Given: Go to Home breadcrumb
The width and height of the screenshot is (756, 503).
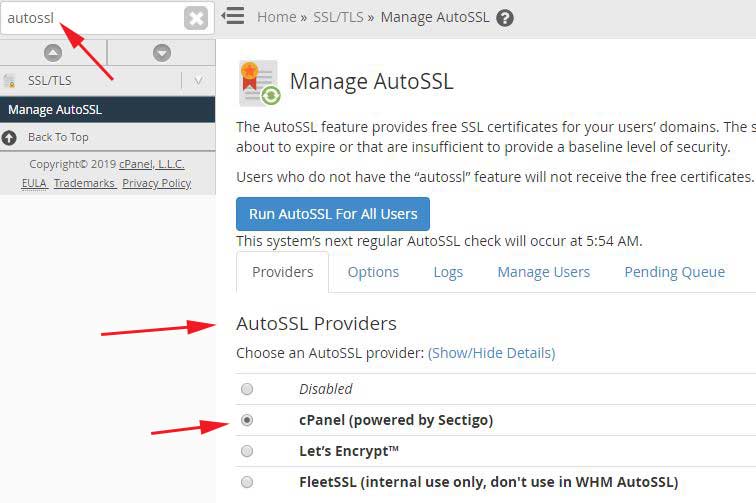Looking at the screenshot, I should click(x=277, y=17).
